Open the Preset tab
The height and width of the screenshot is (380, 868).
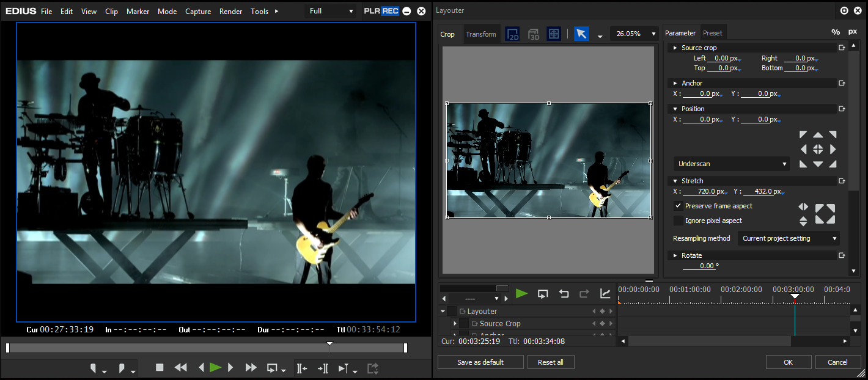(x=712, y=33)
